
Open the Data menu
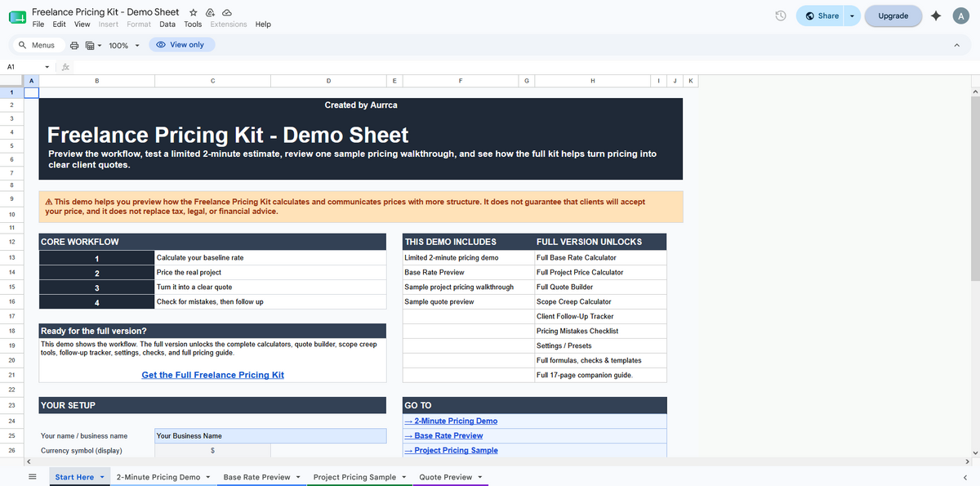(167, 25)
